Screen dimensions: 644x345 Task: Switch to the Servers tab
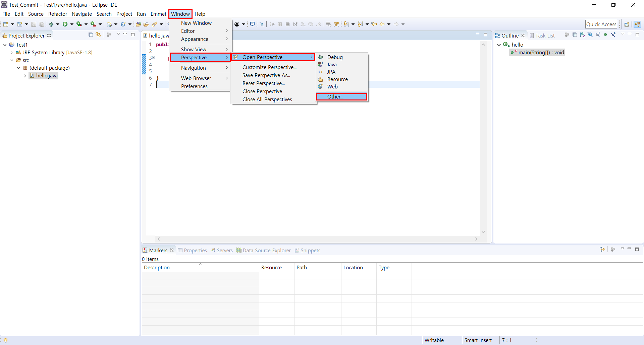pos(222,250)
